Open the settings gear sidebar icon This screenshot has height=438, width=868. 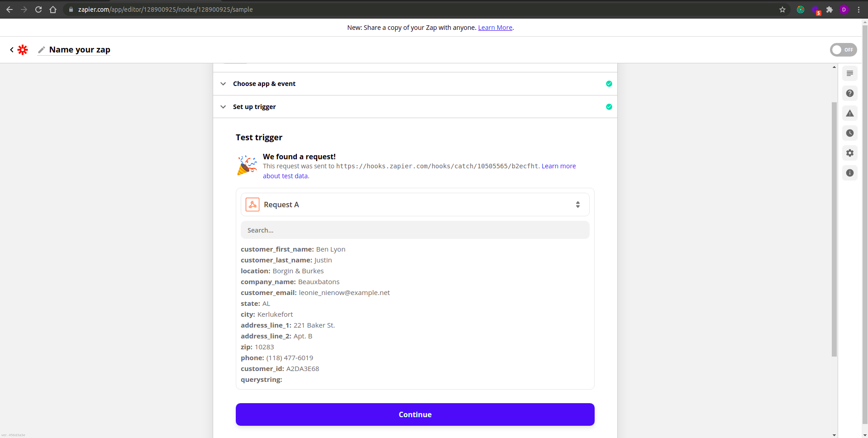coord(850,153)
